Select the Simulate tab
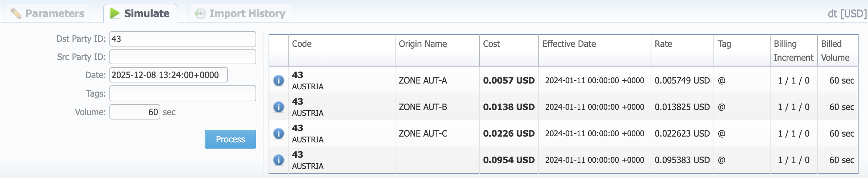Screen dimensions: 868x178 pyautogui.click(x=140, y=13)
